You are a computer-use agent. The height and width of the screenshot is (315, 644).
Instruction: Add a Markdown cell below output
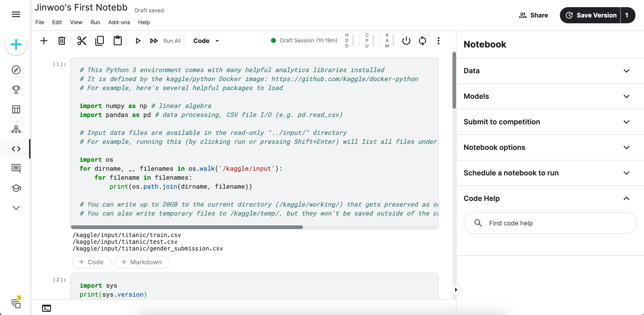(142, 262)
